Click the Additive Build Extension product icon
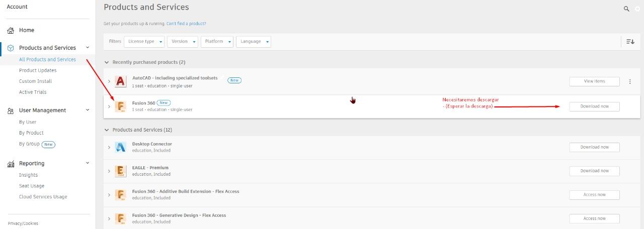This screenshot has width=644, height=229. 120,195
